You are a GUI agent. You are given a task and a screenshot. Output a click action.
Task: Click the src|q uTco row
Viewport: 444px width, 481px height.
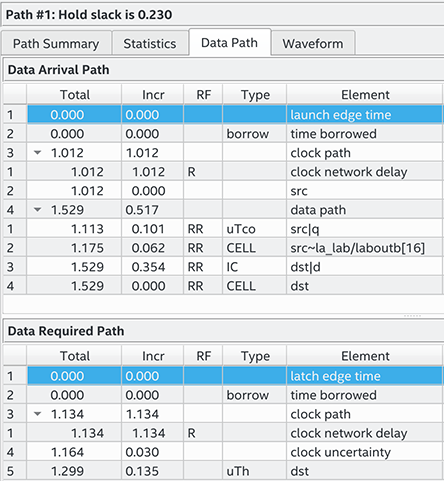point(223,229)
